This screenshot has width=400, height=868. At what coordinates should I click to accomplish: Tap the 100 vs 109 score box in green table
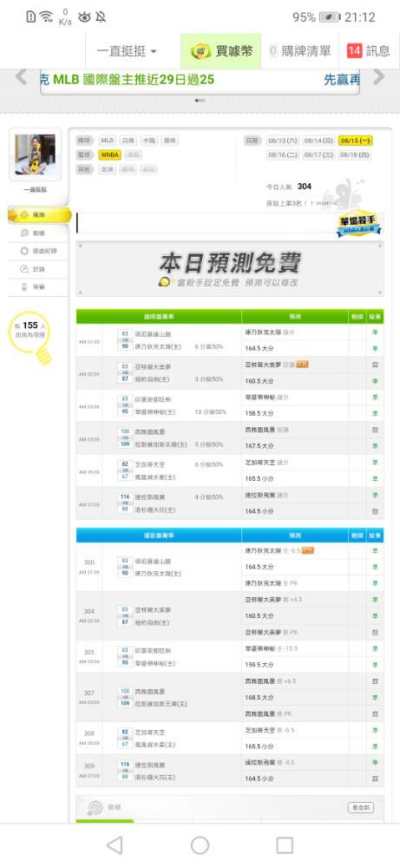tap(124, 437)
